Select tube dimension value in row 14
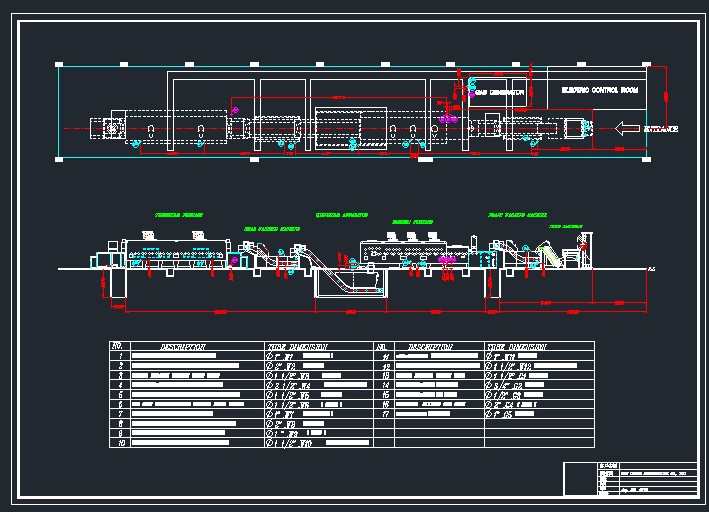The width and height of the screenshot is (709, 512). click(515, 385)
